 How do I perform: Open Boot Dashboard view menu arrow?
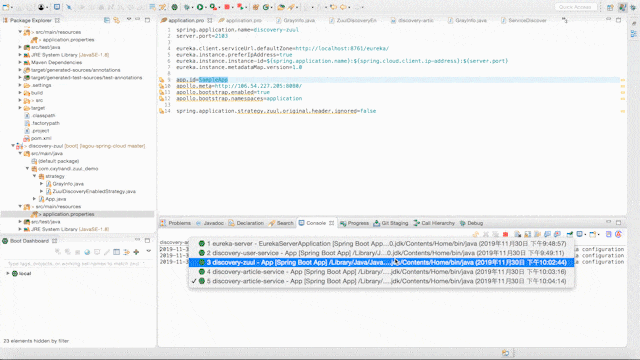tap(149, 251)
